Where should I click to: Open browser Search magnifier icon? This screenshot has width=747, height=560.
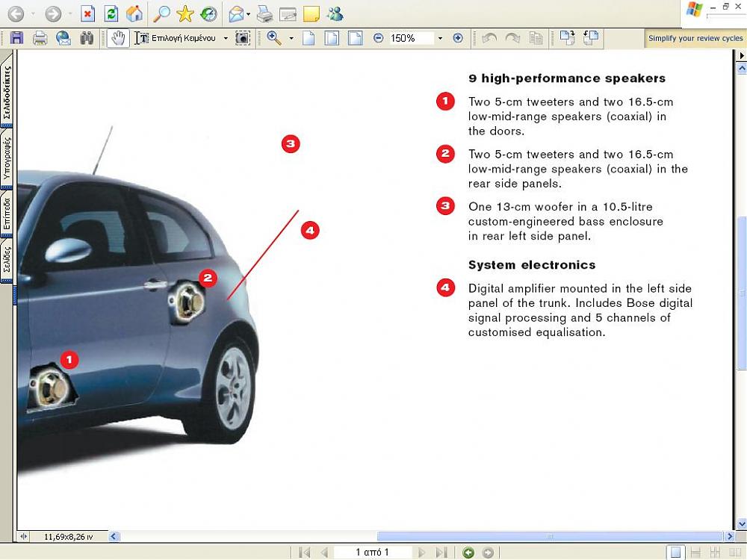(161, 13)
